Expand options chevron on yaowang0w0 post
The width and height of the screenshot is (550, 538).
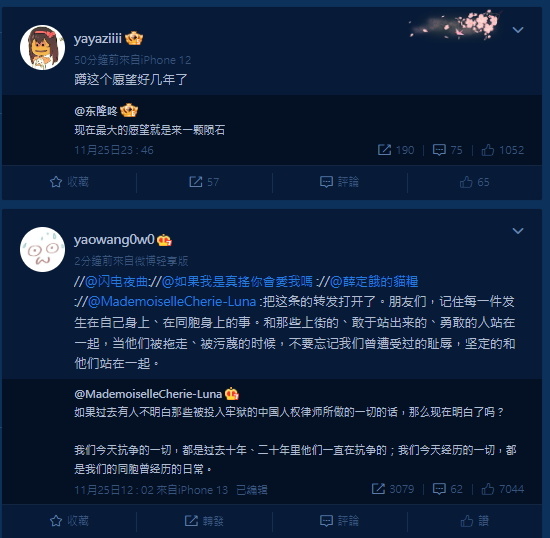518,231
